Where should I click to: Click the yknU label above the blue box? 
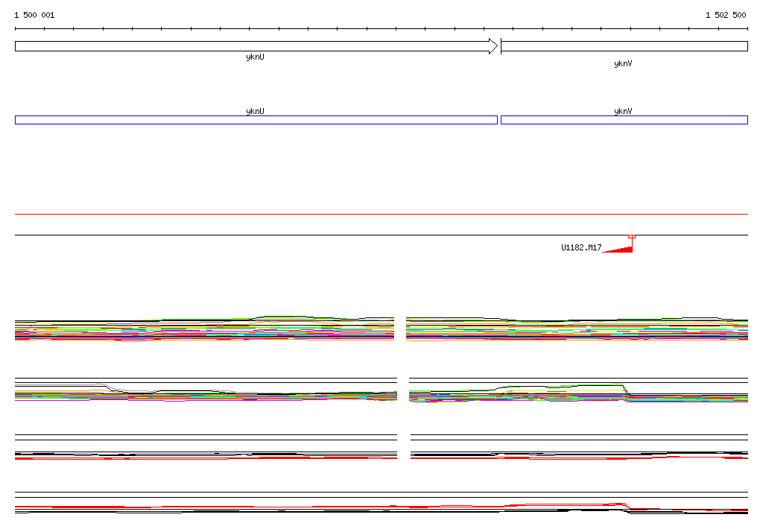[x=255, y=111]
